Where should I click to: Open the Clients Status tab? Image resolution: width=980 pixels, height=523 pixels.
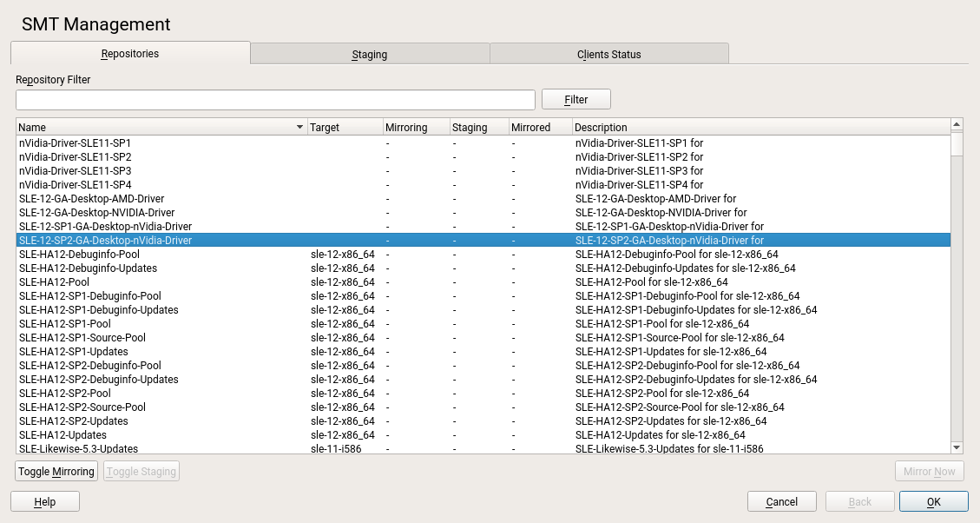tap(608, 54)
